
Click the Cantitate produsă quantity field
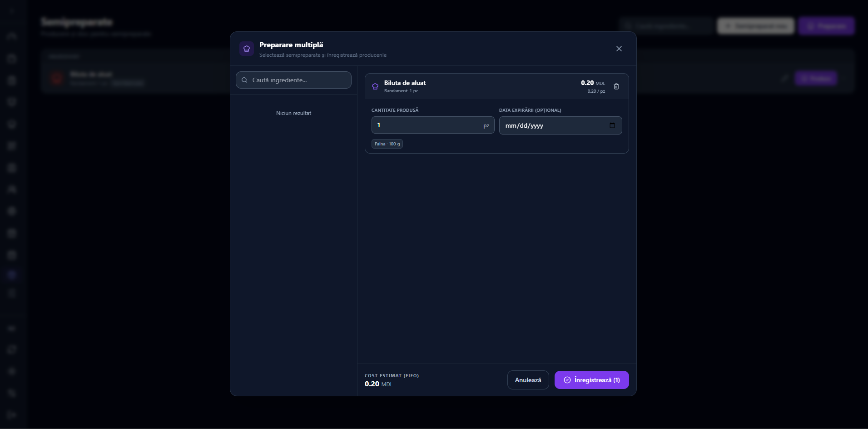433,125
